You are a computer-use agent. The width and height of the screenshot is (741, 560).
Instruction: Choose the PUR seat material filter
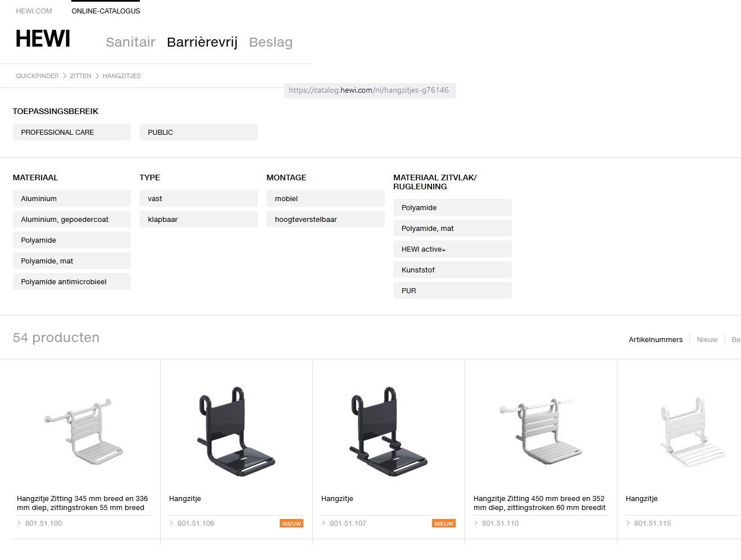pos(452,290)
